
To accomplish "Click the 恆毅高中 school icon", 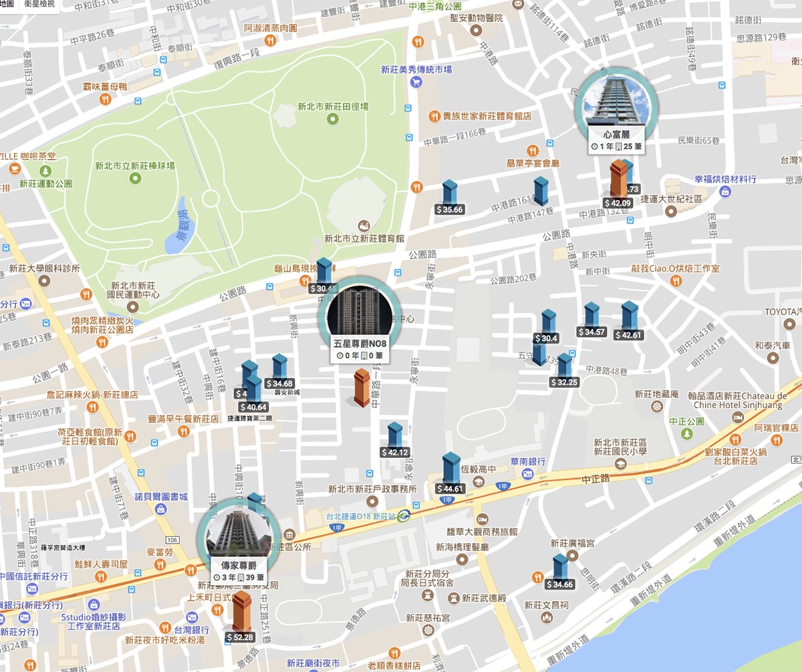I will (x=479, y=481).
